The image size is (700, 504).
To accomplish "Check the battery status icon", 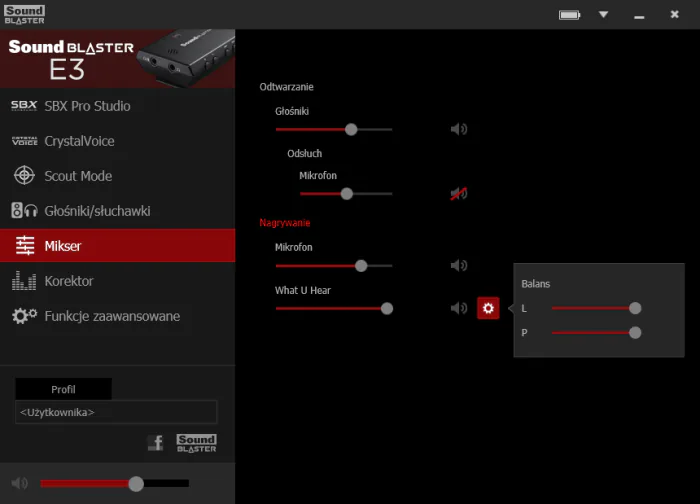I will [569, 15].
